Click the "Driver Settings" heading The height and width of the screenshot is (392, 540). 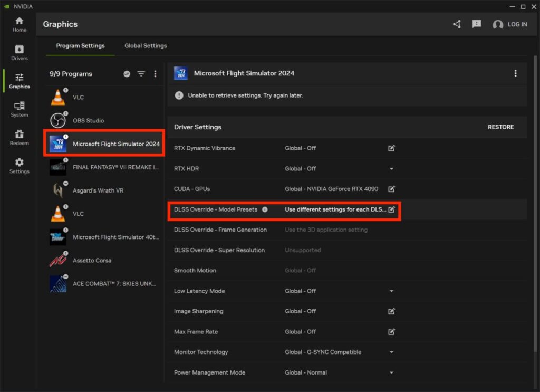pyautogui.click(x=198, y=127)
